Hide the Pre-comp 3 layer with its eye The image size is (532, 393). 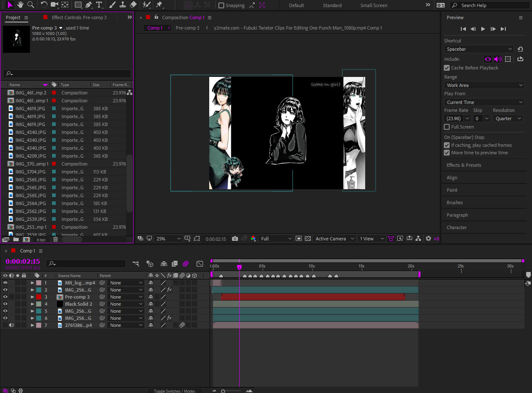5,297
